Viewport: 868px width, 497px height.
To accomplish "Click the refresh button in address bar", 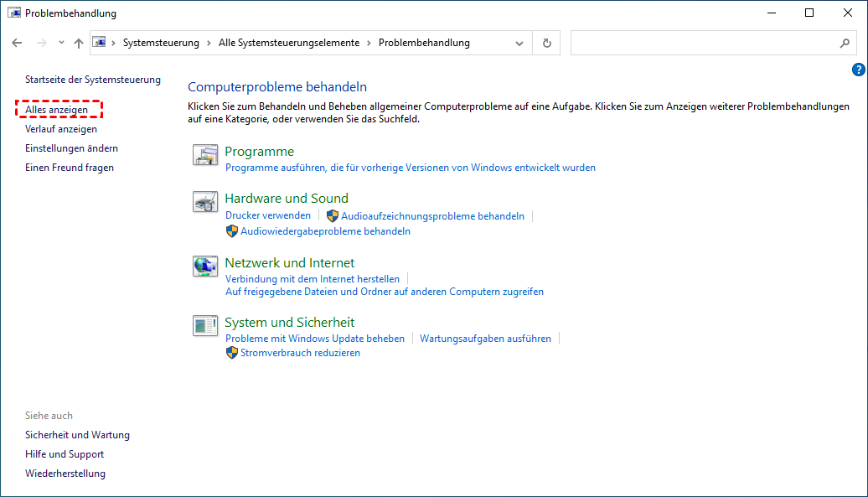I will point(547,43).
